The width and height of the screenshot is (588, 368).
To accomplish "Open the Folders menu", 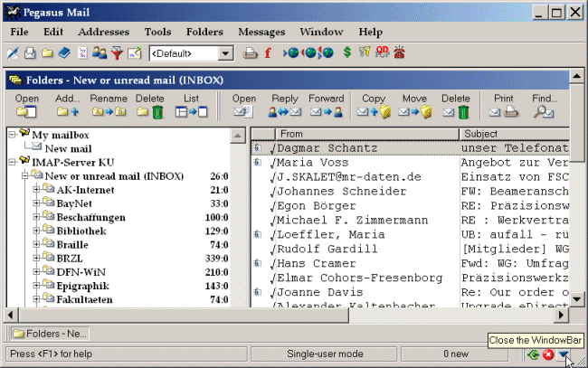I will coord(204,32).
